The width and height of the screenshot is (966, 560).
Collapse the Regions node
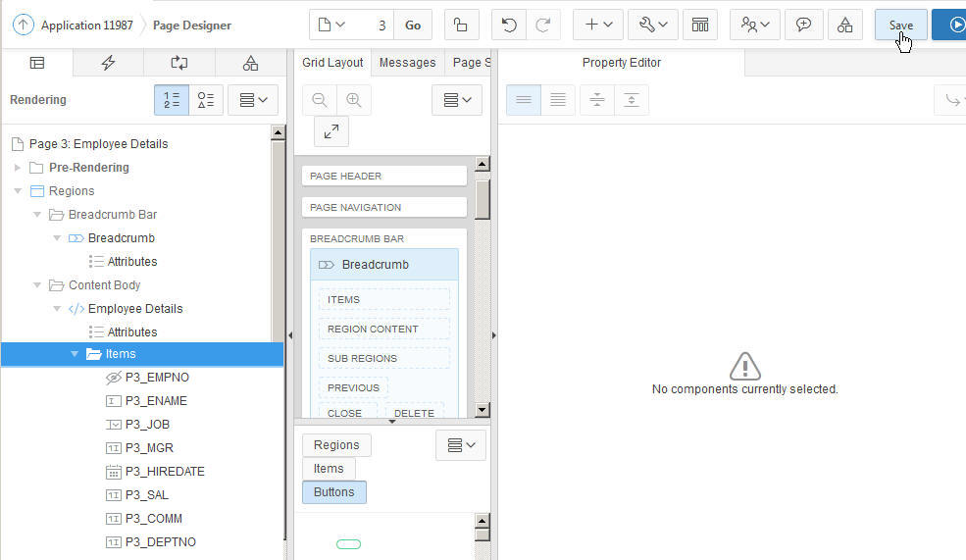[x=18, y=191]
